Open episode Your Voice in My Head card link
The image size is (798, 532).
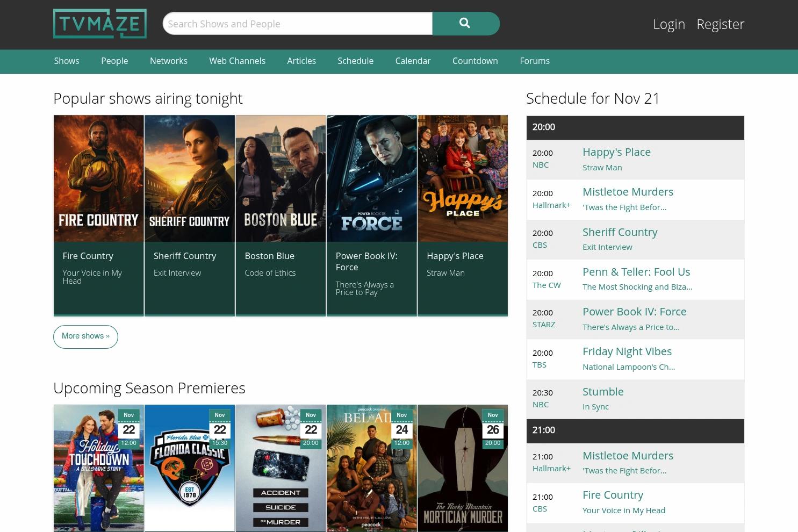pyautogui.click(x=92, y=277)
